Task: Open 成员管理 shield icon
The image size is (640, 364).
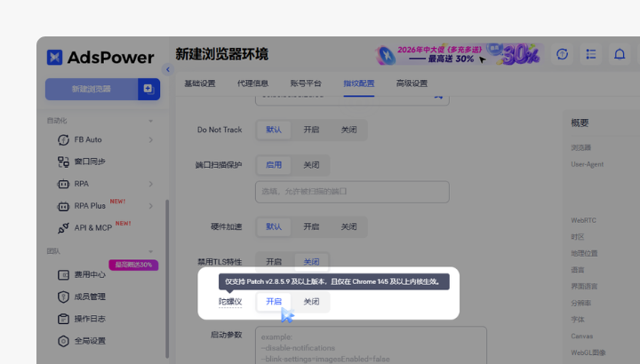Action: point(63,297)
